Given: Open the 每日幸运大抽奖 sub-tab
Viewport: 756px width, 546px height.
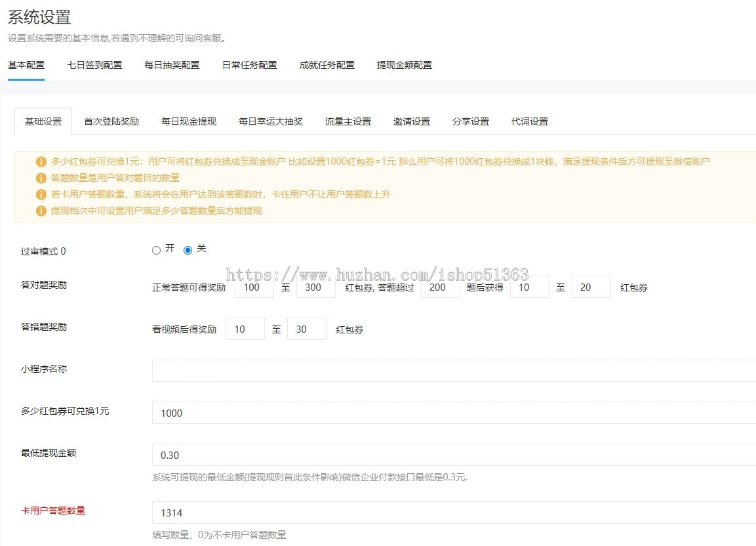Looking at the screenshot, I should (x=271, y=121).
